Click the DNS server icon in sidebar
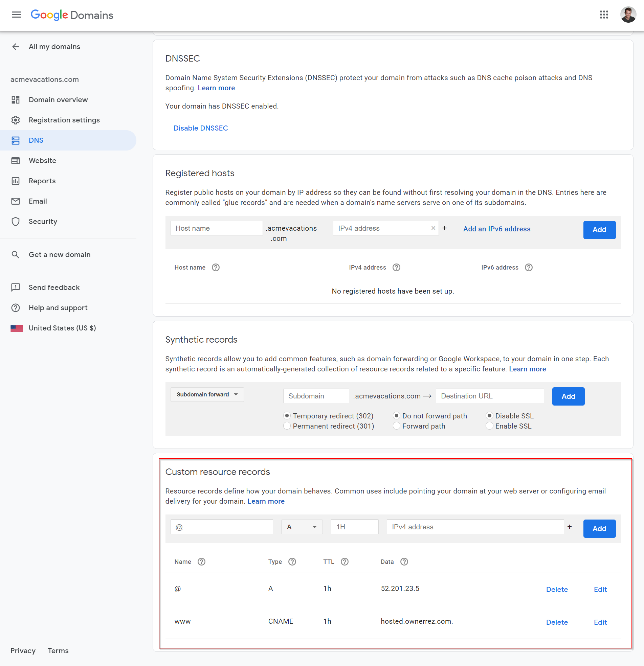 point(16,140)
